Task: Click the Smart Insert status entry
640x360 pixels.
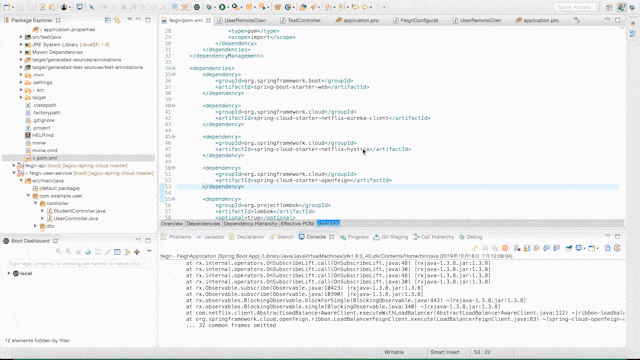Action: [x=445, y=352]
